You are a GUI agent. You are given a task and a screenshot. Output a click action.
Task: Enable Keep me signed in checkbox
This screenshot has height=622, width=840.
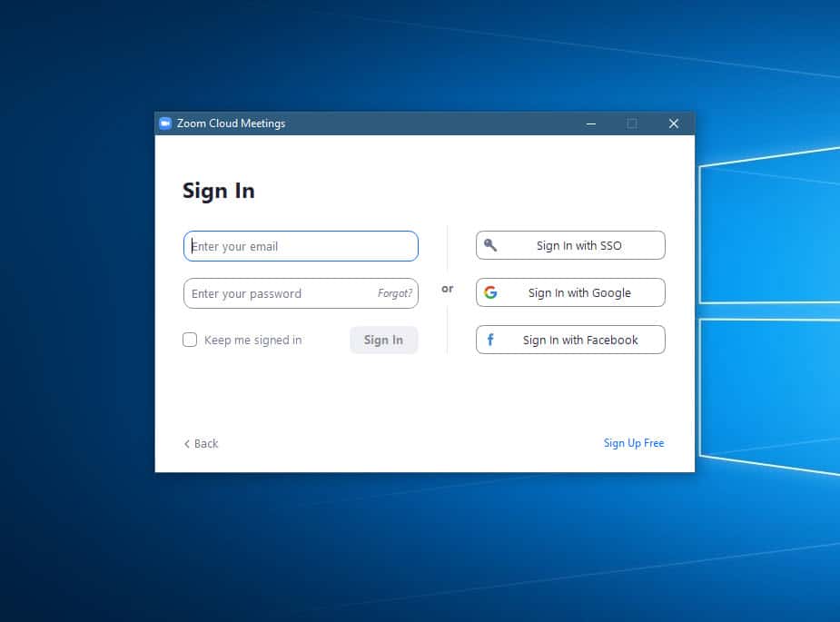tap(190, 340)
